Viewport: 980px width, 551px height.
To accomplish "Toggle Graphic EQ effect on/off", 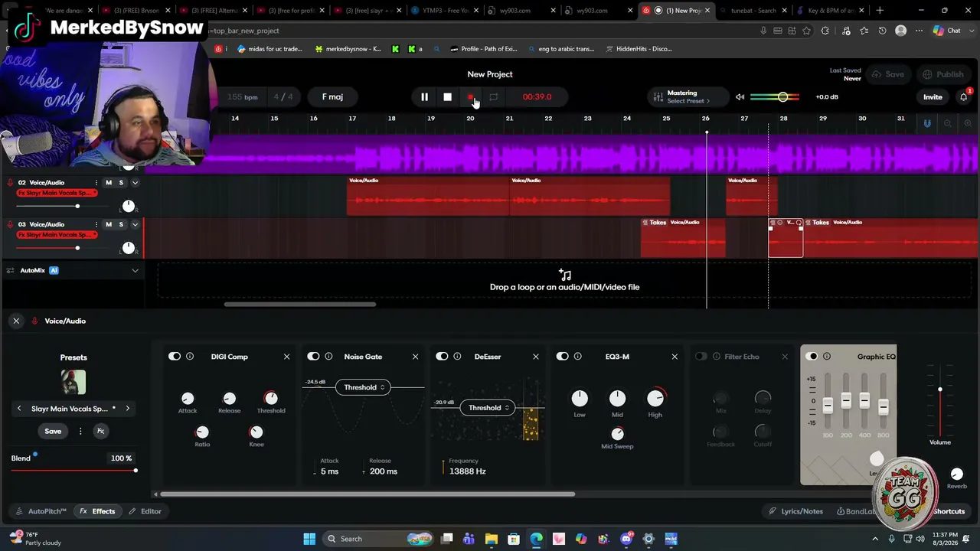I will tap(812, 357).
